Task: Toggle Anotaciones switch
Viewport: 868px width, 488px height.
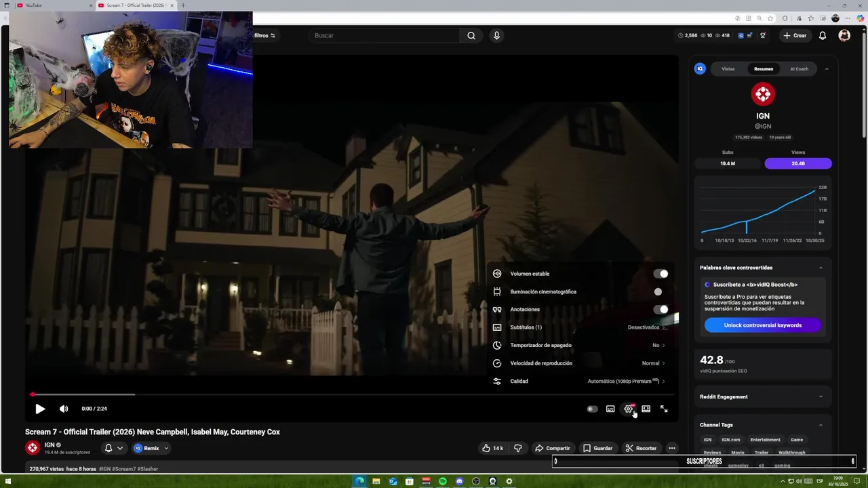Action: coord(660,309)
